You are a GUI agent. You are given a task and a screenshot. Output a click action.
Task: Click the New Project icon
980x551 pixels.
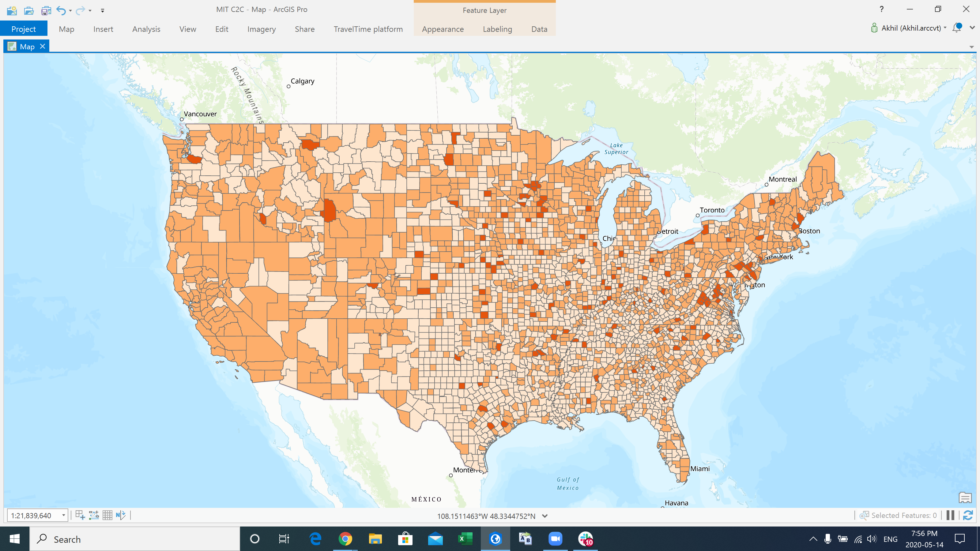(x=12, y=10)
